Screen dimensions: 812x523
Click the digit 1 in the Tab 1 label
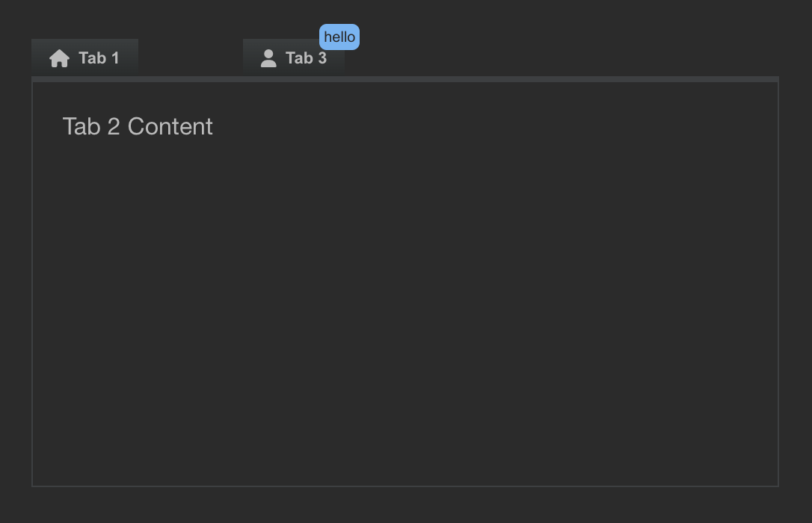(x=115, y=58)
